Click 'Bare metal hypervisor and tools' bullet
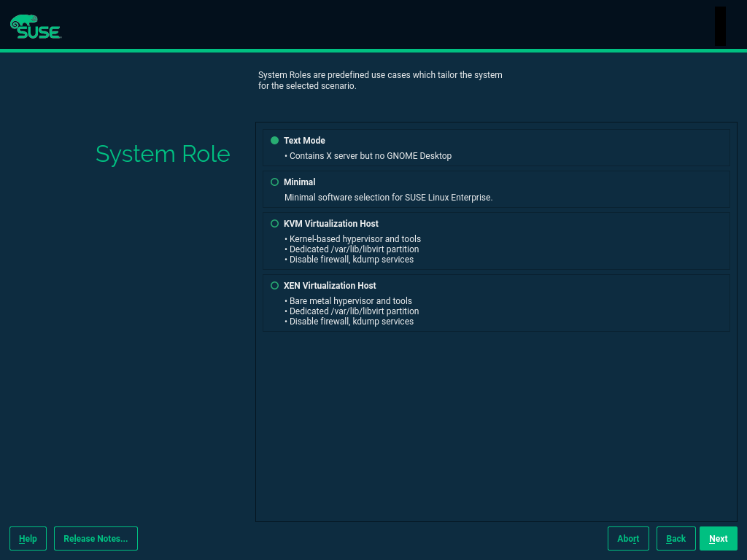The height and width of the screenshot is (560, 747). pyautogui.click(x=350, y=301)
